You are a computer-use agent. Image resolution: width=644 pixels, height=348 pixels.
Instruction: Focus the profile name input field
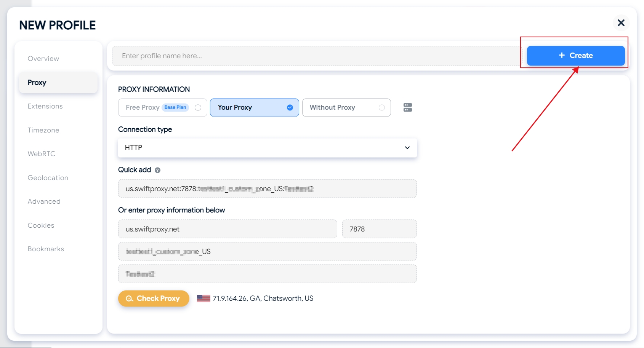[x=316, y=56]
